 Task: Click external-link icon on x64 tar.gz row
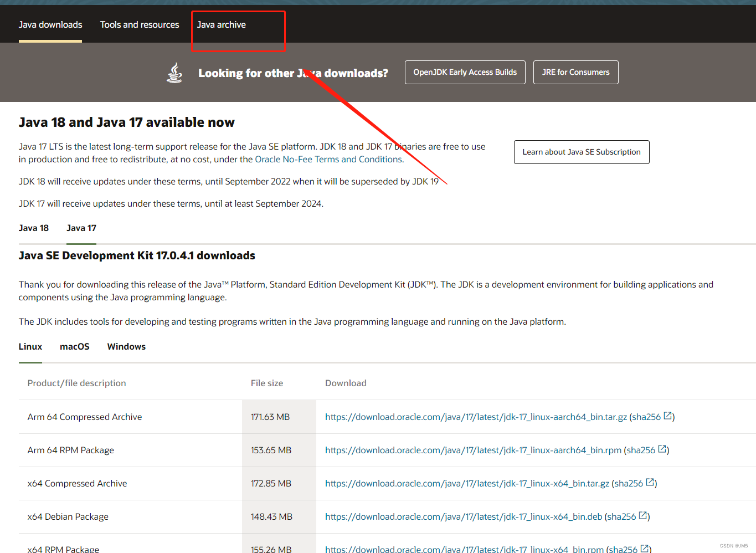click(650, 482)
